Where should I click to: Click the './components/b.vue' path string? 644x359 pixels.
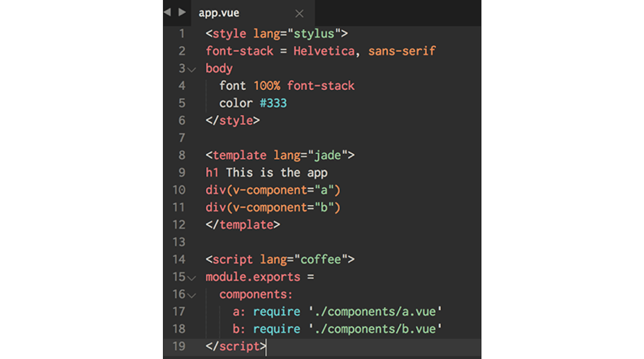[x=375, y=329]
